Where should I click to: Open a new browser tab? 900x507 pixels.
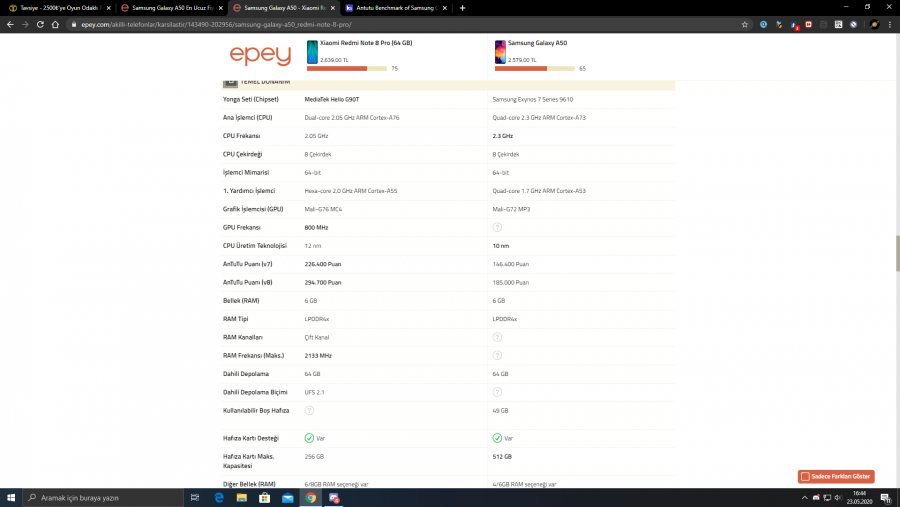click(463, 8)
